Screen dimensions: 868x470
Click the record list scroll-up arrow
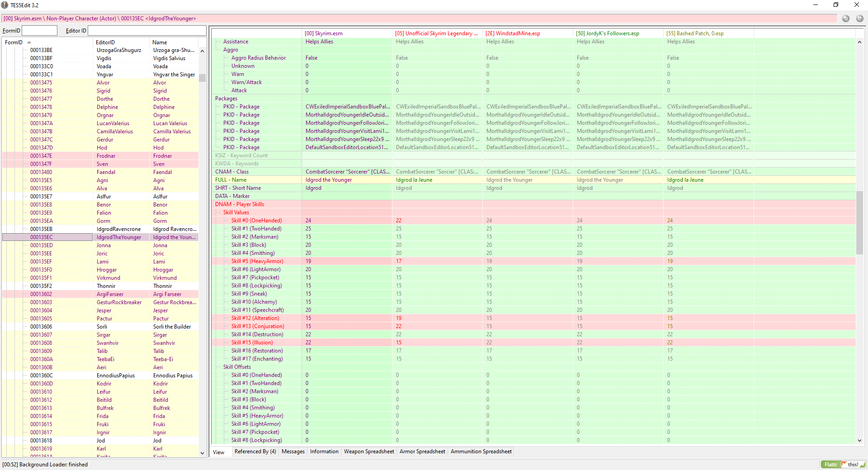(x=202, y=51)
